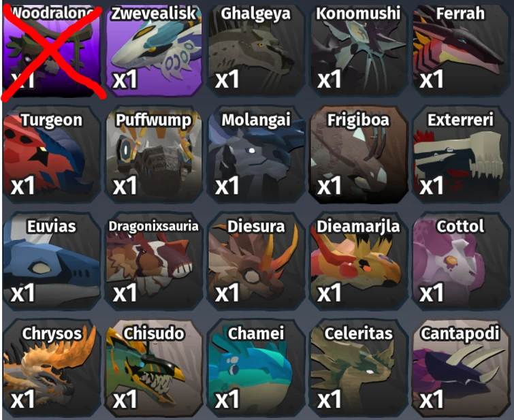Pick the Cantapodi creature tile
This screenshot has height=420, width=514.
(461, 368)
